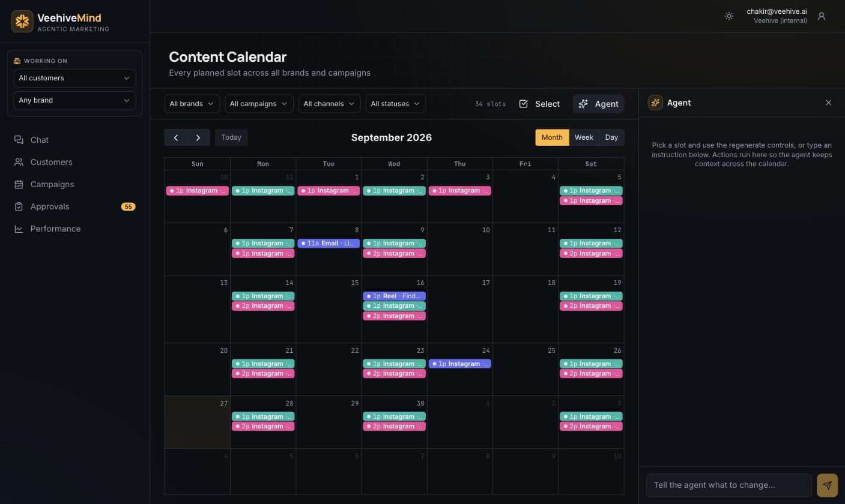The image size is (845, 504).
Task: Click the Content Calendar title
Action: tap(228, 57)
